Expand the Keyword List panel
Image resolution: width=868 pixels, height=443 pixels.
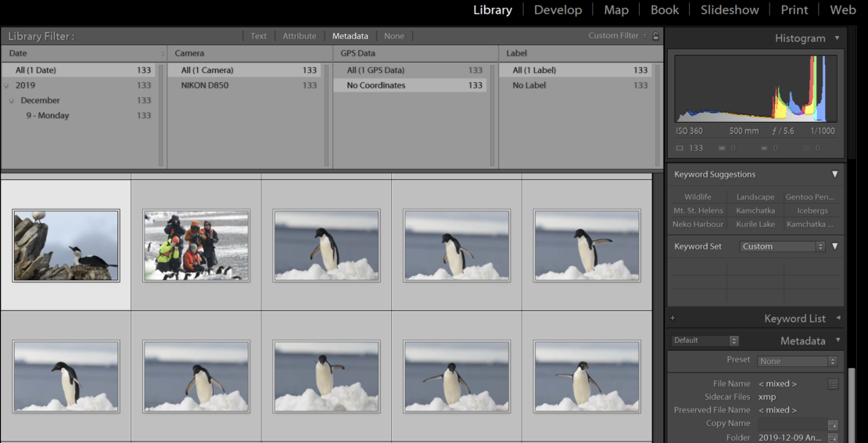tap(838, 318)
